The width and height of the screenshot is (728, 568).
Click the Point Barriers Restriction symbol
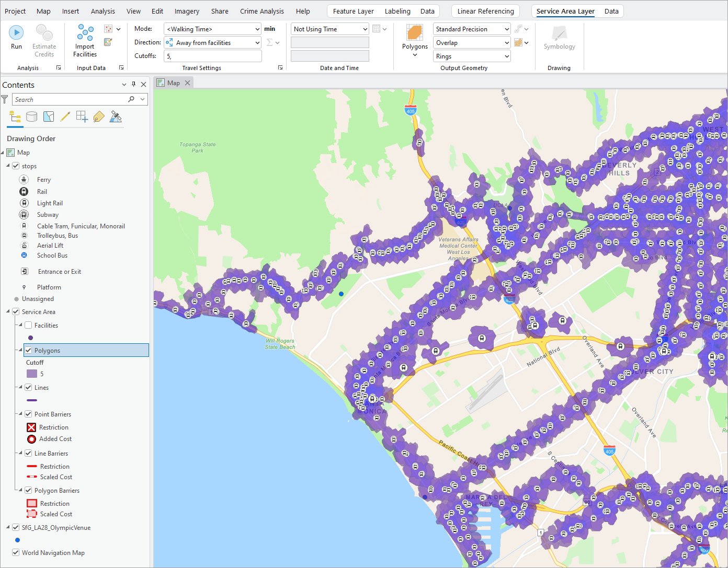tap(31, 427)
